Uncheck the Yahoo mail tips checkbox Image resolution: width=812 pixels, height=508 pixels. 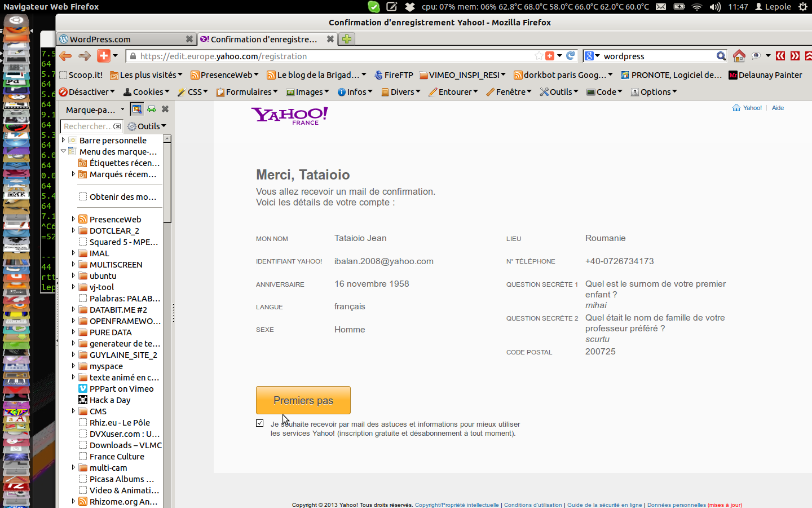click(x=260, y=423)
